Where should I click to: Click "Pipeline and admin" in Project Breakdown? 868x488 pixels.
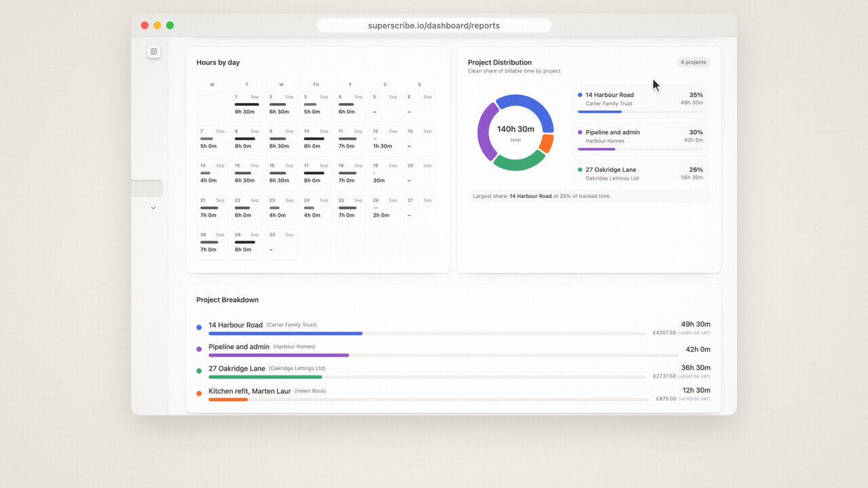(239, 347)
